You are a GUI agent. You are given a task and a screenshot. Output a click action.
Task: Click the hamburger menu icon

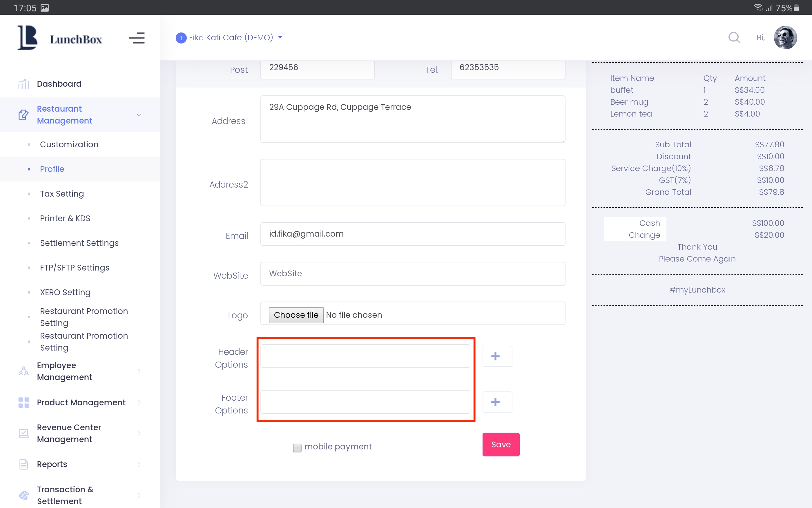(137, 38)
